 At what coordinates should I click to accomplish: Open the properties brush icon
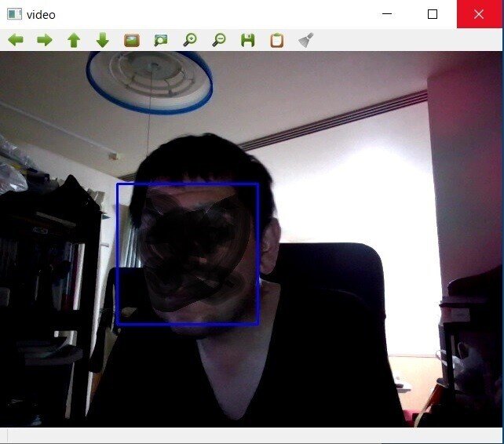coord(306,40)
